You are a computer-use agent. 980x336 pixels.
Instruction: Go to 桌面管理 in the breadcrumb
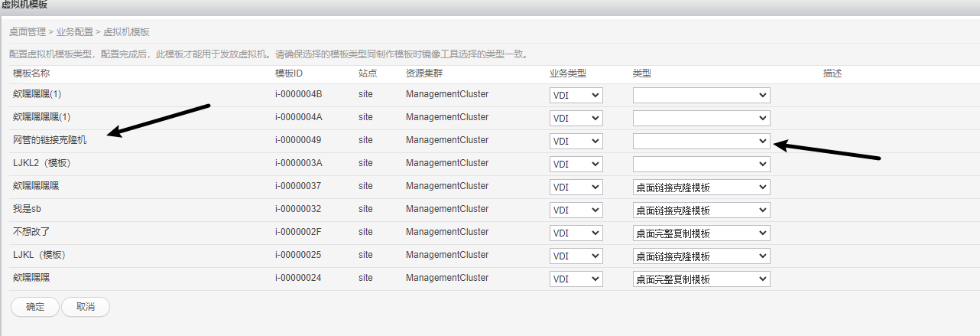pyautogui.click(x=27, y=32)
